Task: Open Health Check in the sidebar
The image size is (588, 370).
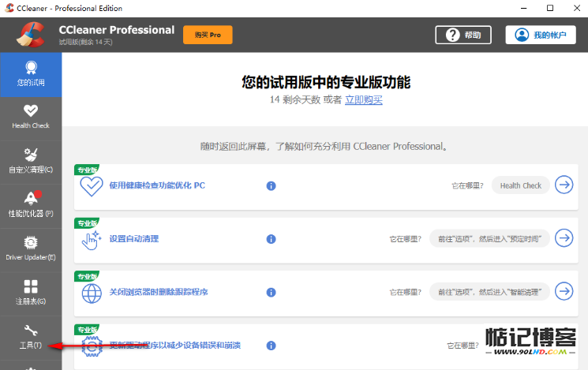Action: click(31, 118)
